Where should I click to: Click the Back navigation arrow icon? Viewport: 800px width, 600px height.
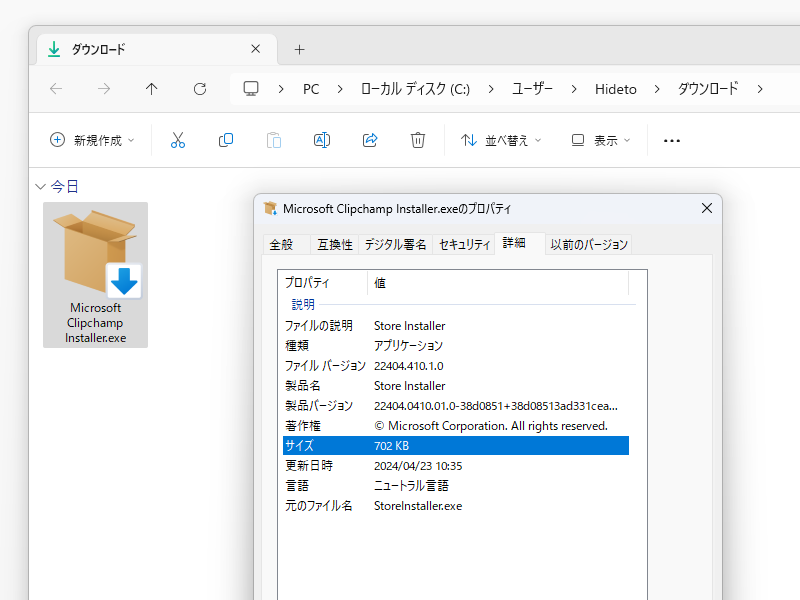pos(55,89)
